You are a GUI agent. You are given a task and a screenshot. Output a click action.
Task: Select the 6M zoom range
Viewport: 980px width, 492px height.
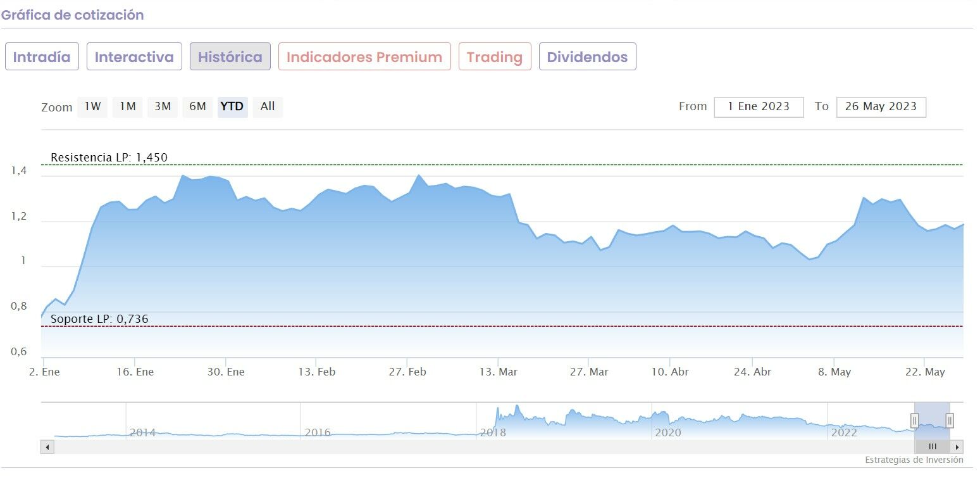198,107
